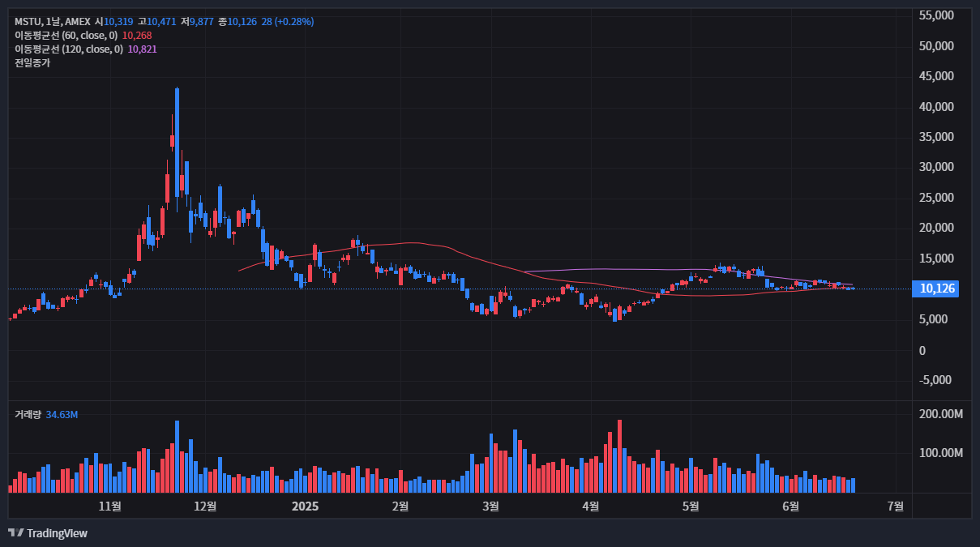
Task: Click the 200.00M volume axis label
Action: tap(940, 414)
